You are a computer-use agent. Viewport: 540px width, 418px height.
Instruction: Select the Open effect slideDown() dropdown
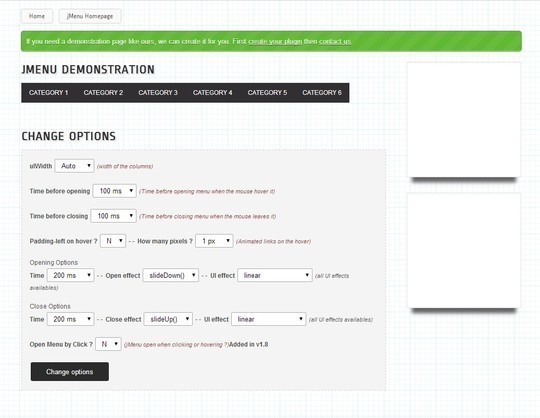click(171, 275)
